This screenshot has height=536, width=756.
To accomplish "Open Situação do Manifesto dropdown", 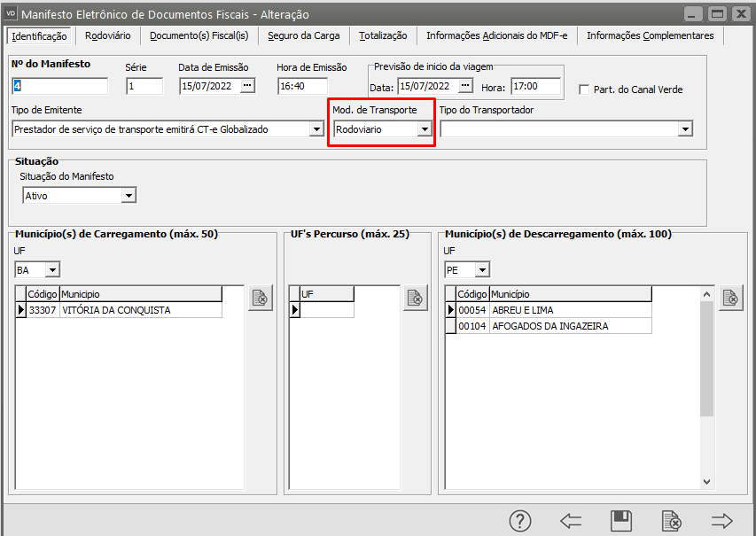I will coord(129,196).
